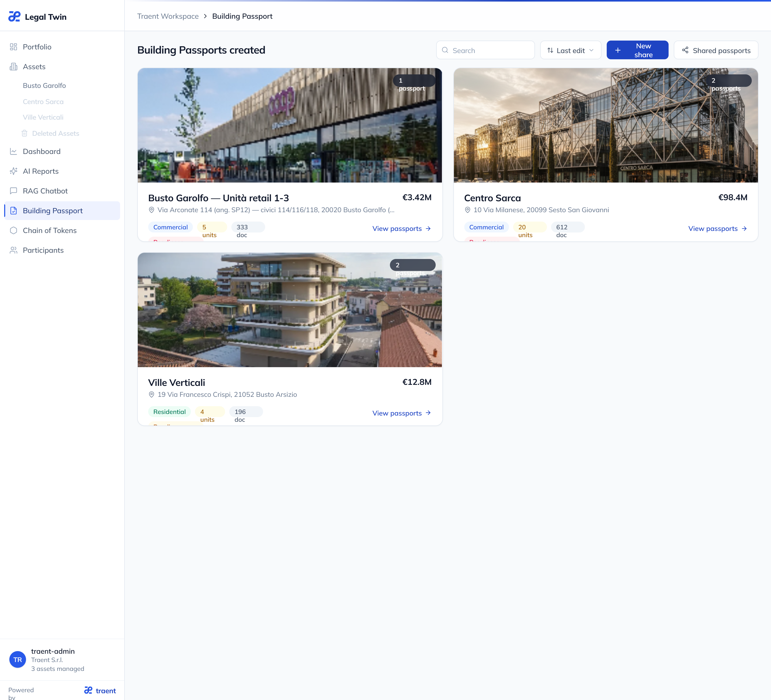Click the traent logo in the footer
Viewport: 771px width, 700px height.
click(100, 690)
